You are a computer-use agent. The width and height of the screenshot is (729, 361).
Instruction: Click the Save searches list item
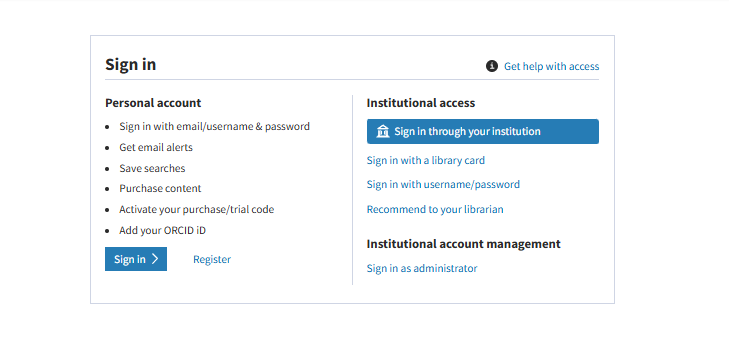[x=152, y=168]
